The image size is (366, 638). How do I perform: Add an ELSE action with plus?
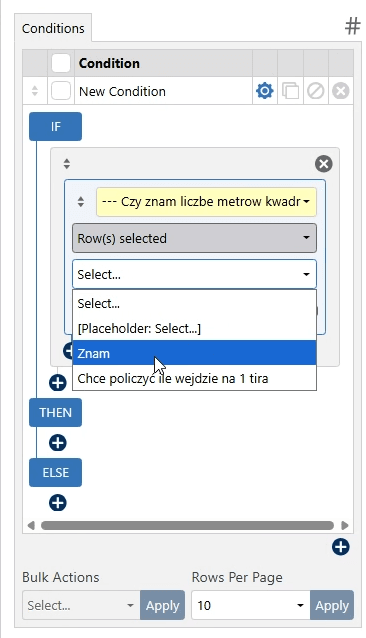point(58,503)
